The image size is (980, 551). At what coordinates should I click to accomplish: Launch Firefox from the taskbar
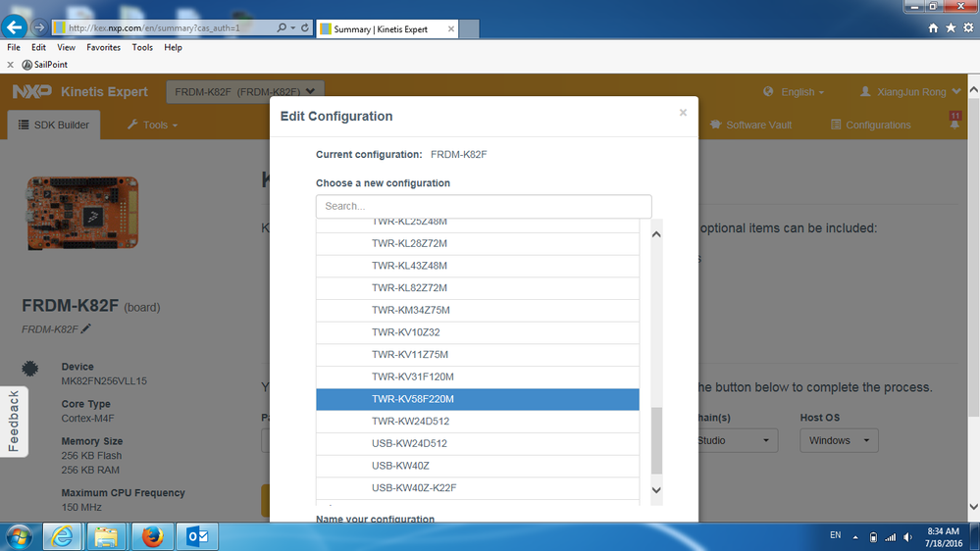click(x=152, y=536)
